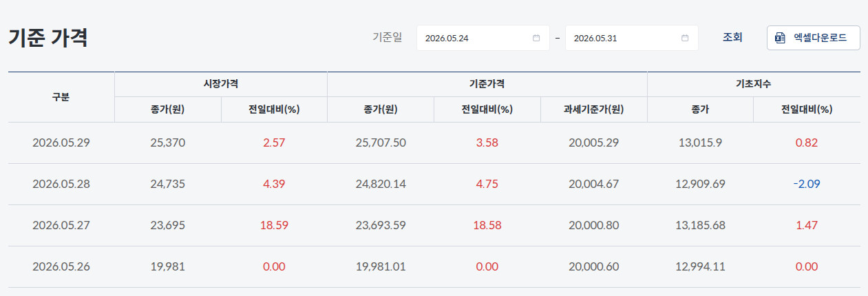Select start date field 2026.05.24
Viewport: 868px width, 296px height.
point(483,38)
